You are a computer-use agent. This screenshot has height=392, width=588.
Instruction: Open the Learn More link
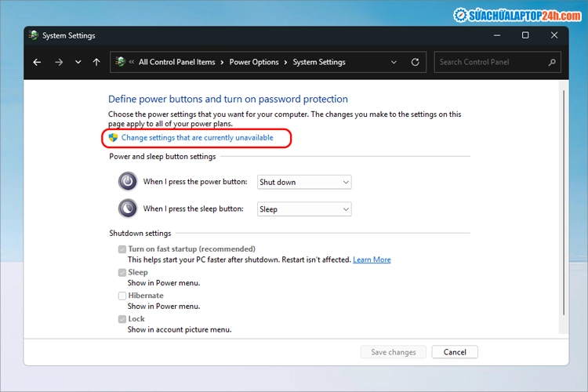pos(372,260)
